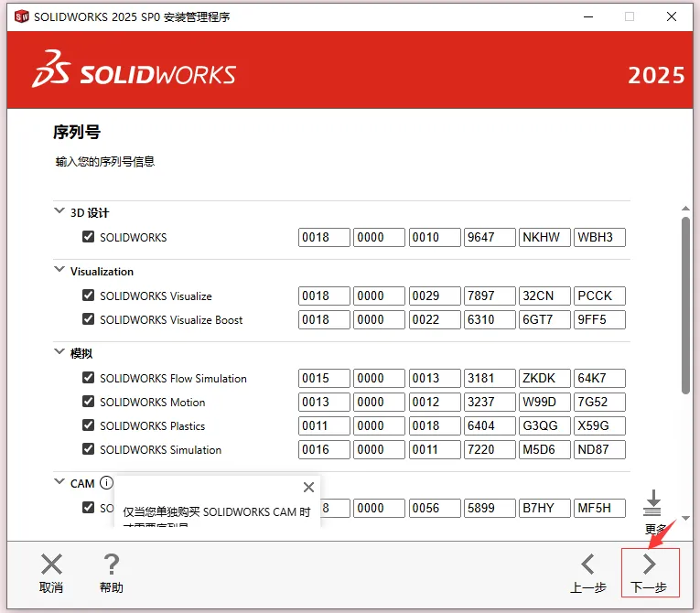The height and width of the screenshot is (613, 700).
Task: Collapse the 3D 设计 section
Action: point(59,210)
